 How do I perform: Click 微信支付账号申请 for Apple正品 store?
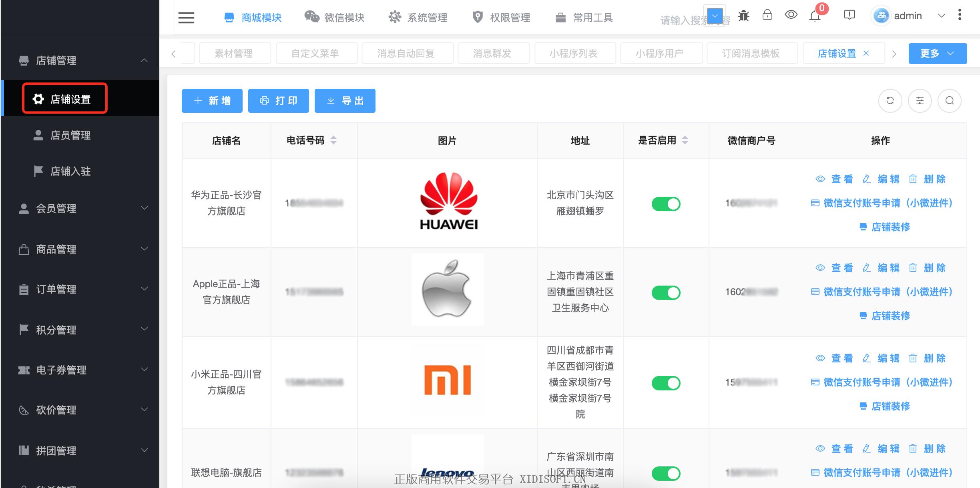tap(882, 292)
